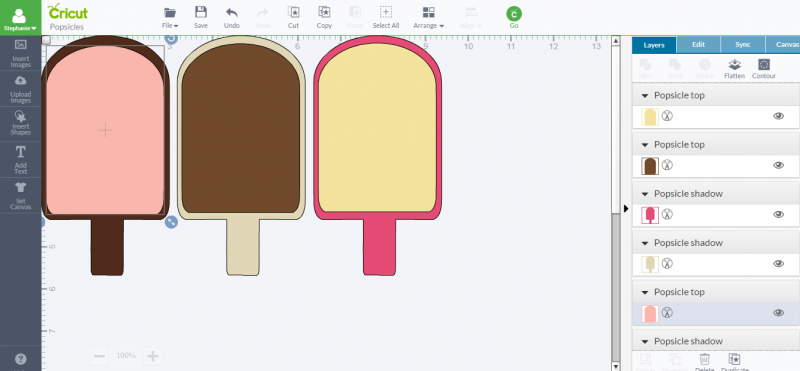Hide the pink-red Popsicle shadow layer
The width and height of the screenshot is (800, 371).
click(778, 214)
